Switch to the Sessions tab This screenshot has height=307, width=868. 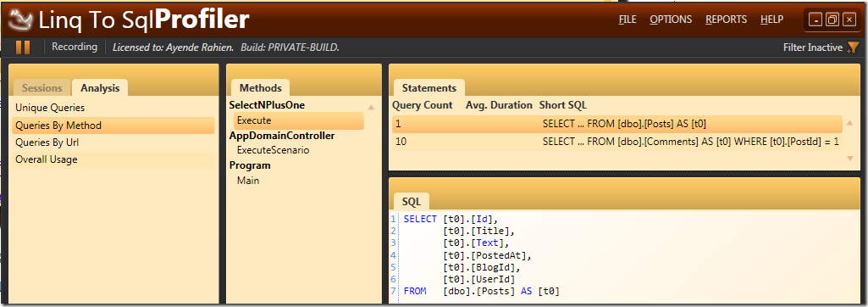coord(42,87)
